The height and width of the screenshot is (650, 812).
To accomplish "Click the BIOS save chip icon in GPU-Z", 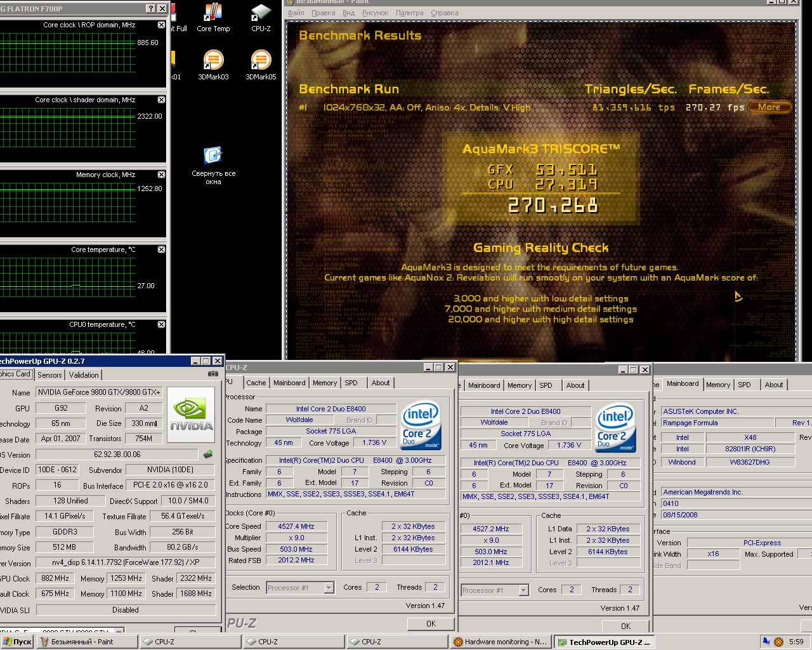I will pyautogui.click(x=208, y=454).
